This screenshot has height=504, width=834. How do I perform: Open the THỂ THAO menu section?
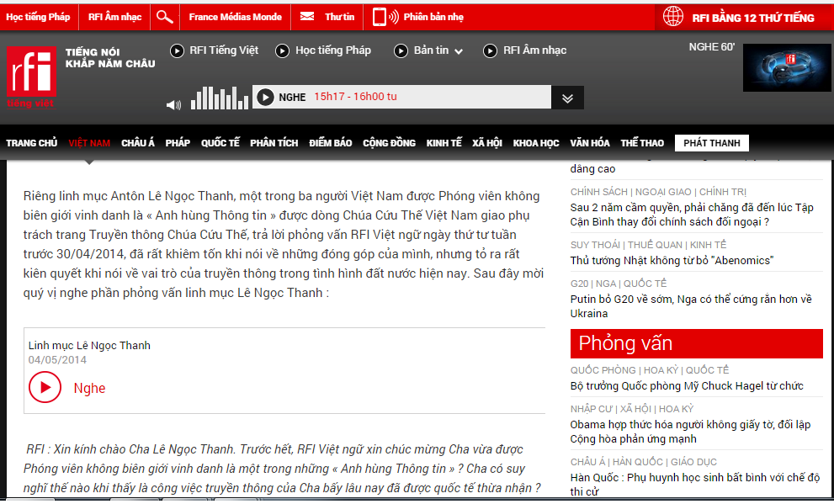click(642, 143)
